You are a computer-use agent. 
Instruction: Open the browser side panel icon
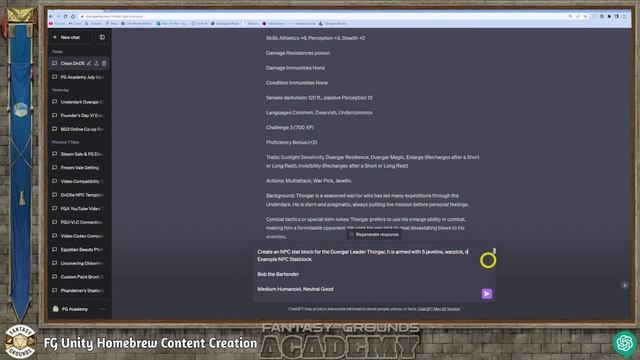617,16
